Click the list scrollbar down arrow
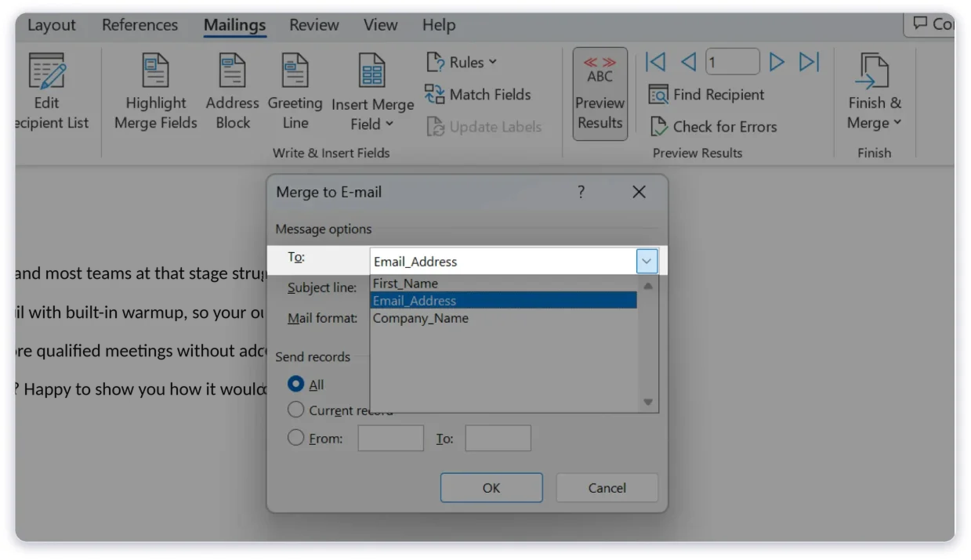 (x=647, y=402)
